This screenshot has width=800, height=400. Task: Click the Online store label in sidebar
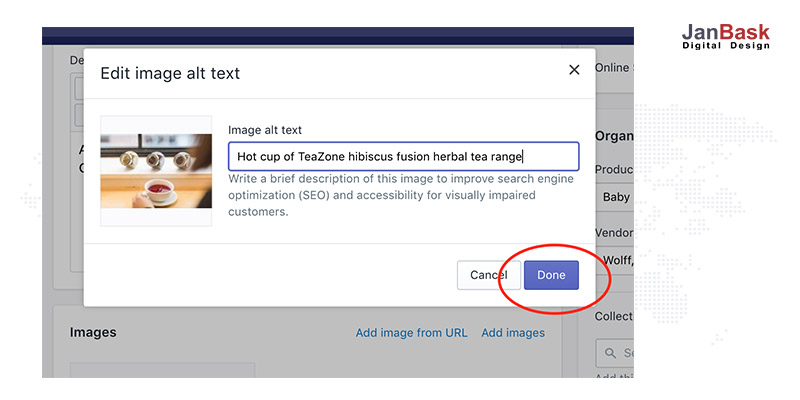(x=613, y=68)
